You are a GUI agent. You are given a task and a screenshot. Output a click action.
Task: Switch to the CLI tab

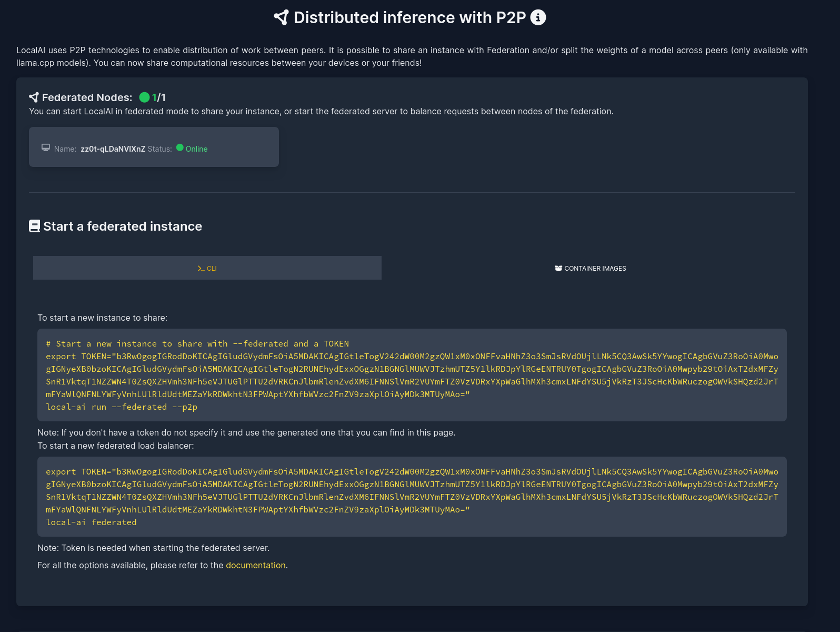pos(207,268)
